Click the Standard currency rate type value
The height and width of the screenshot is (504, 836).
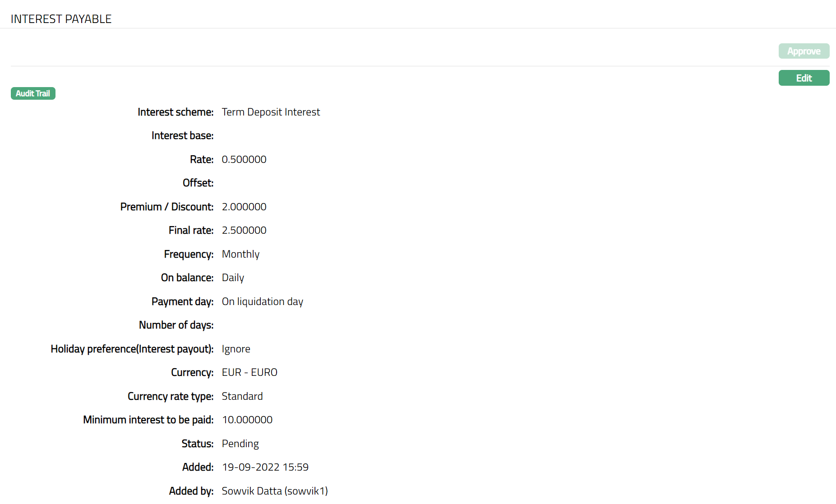coord(242,396)
